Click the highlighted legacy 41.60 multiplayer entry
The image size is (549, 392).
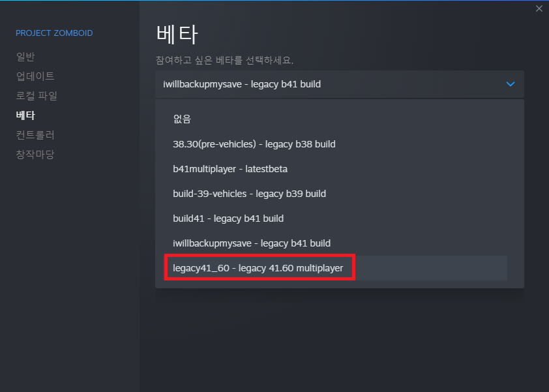point(259,267)
